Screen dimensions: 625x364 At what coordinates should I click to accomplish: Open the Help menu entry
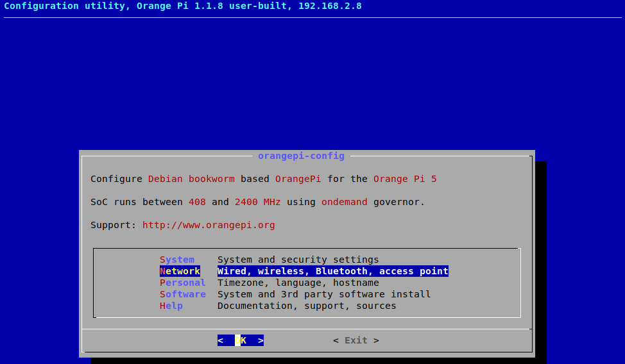[x=171, y=306]
